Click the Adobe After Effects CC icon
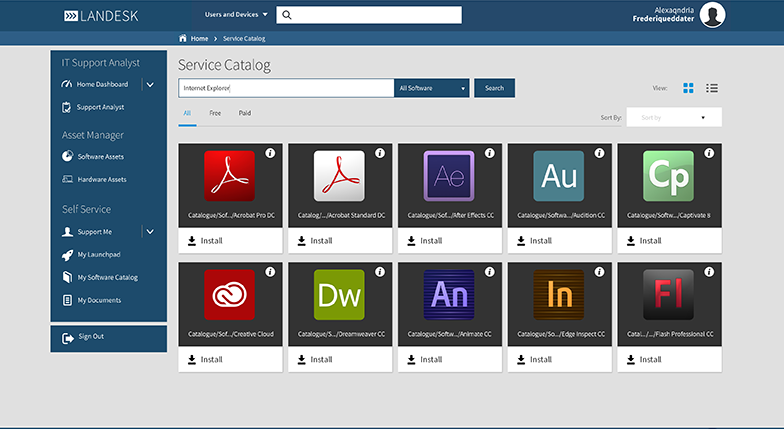The height and width of the screenshot is (429, 784). pos(449,176)
